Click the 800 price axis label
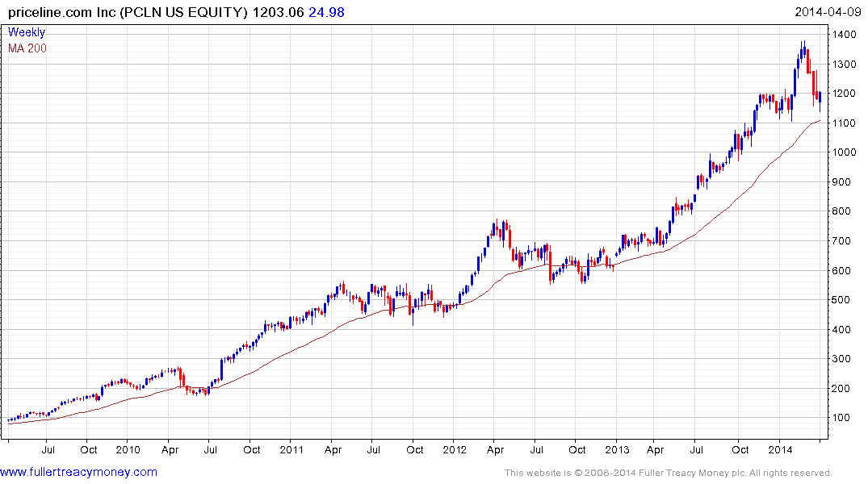The height and width of the screenshot is (484, 868). pyautogui.click(x=842, y=211)
